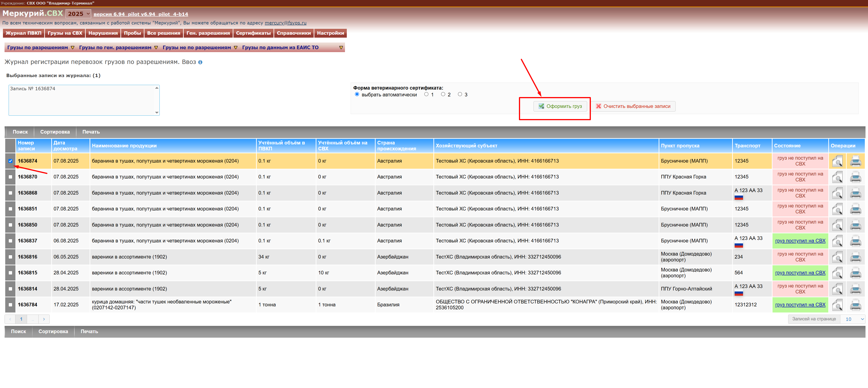The width and height of the screenshot is (868, 388).
Task: Click info icon beside journal title
Action: pyautogui.click(x=200, y=62)
